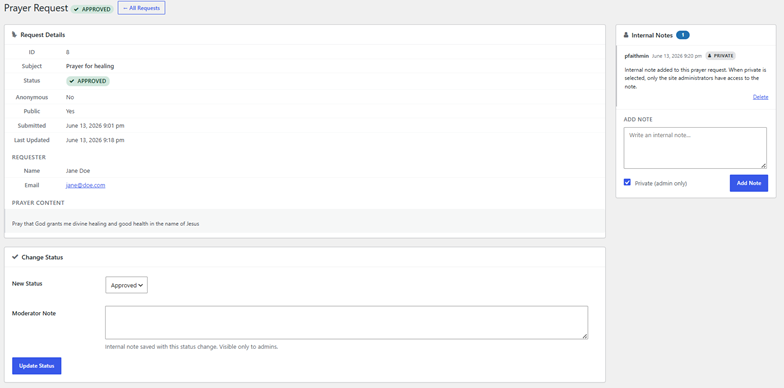The width and height of the screenshot is (784, 388).
Task: Grab the Moderator Note textarea resize handle
Action: click(x=584, y=336)
